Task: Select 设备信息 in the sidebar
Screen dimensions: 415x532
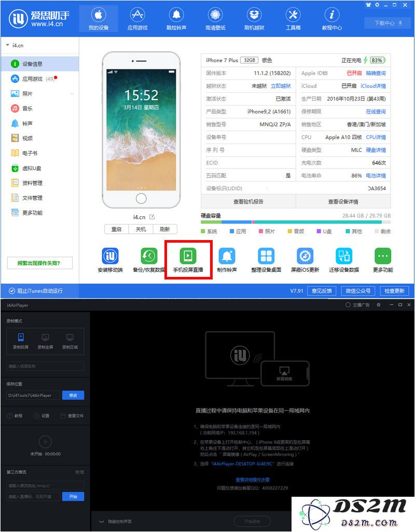Action: point(40,64)
